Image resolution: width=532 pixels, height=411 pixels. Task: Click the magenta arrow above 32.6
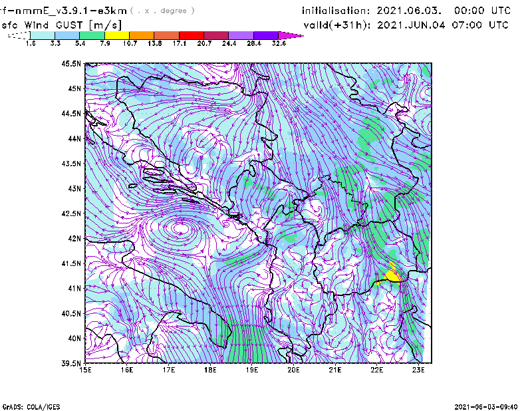291,35
